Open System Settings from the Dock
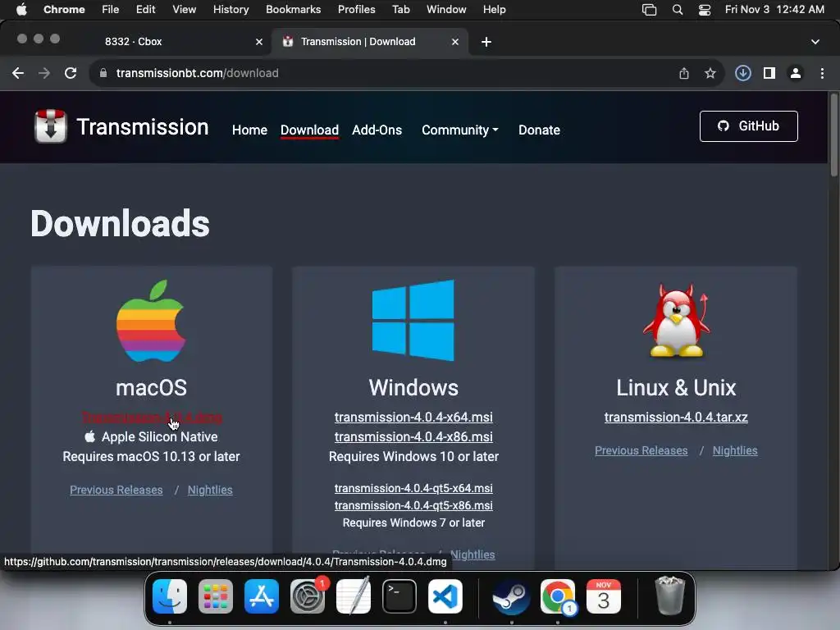 coord(308,596)
